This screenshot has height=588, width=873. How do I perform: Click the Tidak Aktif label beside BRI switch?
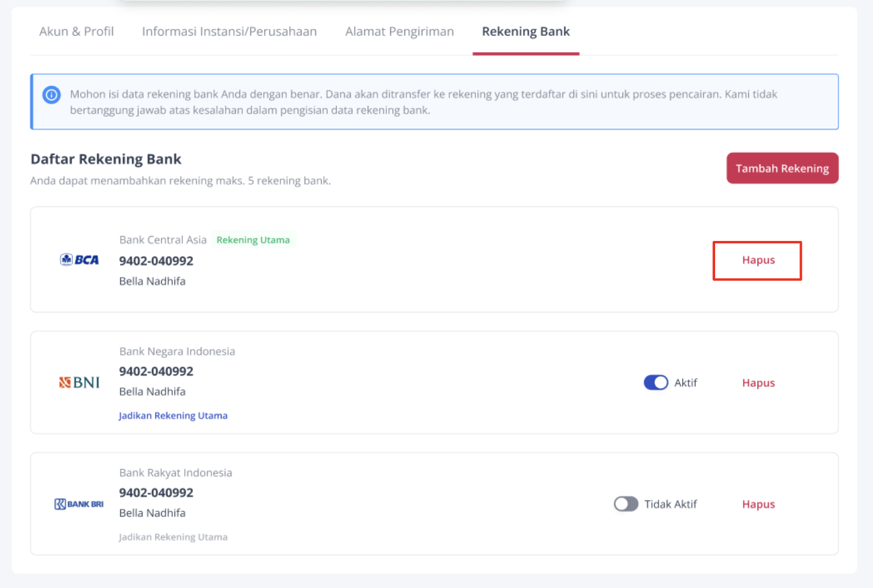670,504
